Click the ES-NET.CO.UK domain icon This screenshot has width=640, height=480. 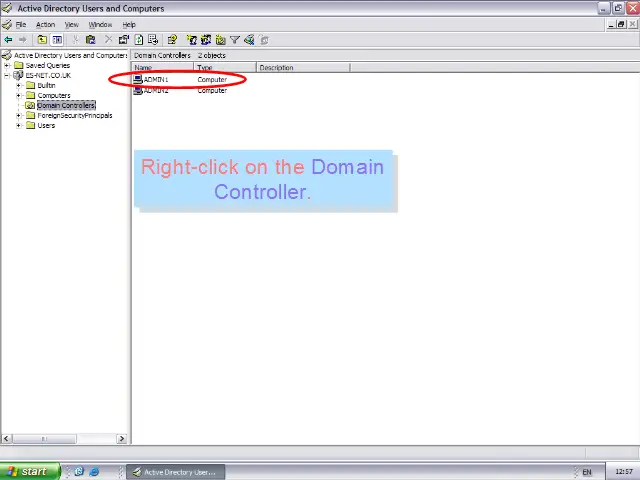click(x=18, y=75)
